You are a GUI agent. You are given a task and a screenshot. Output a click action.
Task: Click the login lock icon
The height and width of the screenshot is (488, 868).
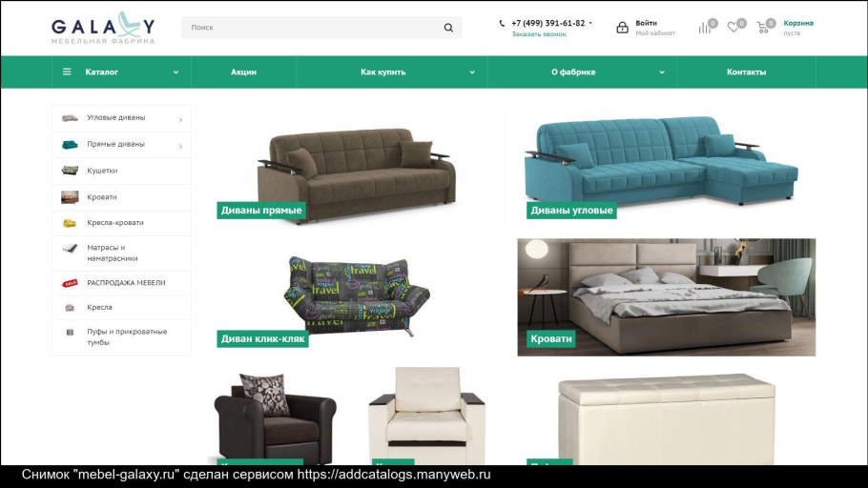(622, 27)
